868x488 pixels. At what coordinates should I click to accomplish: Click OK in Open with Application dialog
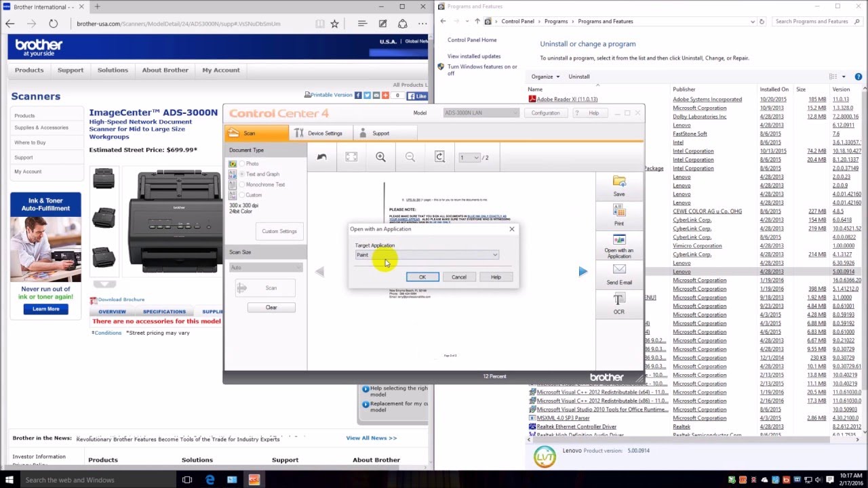[422, 277]
